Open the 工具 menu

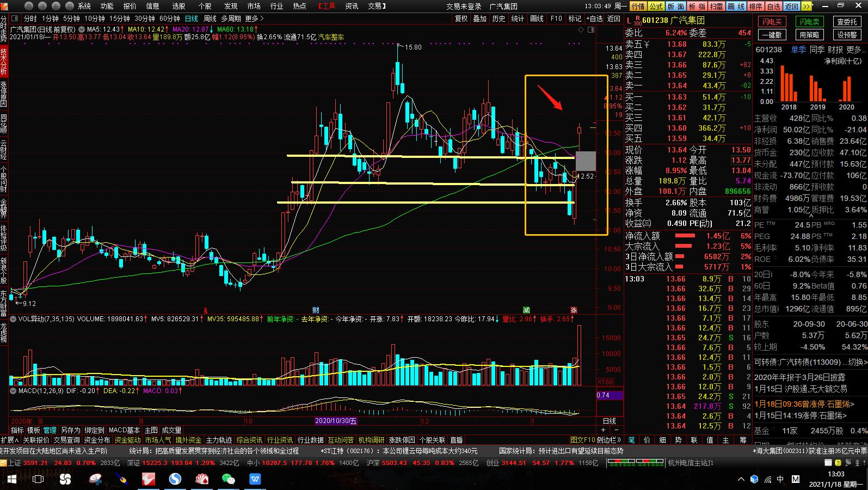328,6
